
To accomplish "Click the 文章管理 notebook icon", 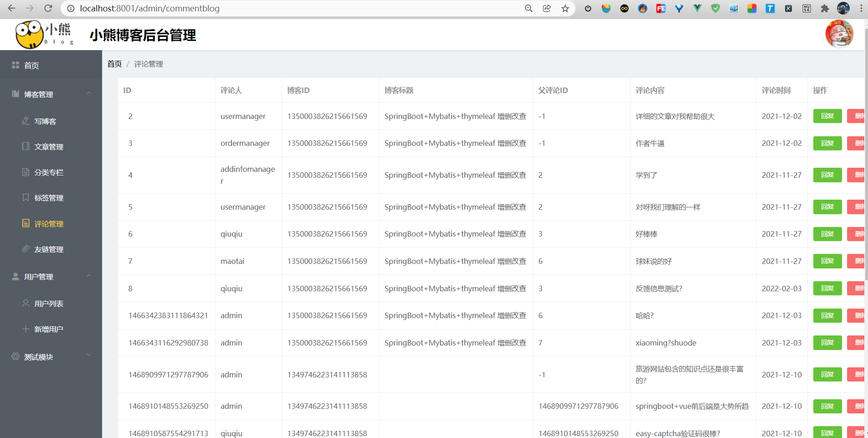I will pyautogui.click(x=26, y=146).
